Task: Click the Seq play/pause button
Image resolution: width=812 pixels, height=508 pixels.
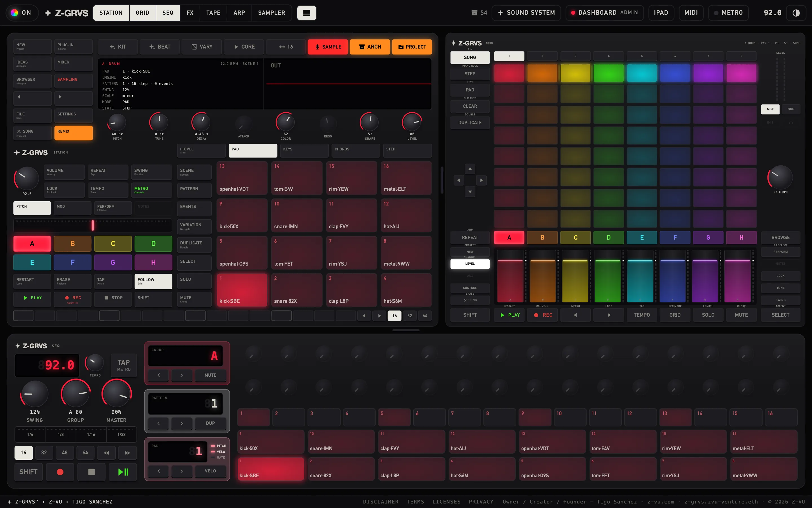Action: (x=123, y=472)
